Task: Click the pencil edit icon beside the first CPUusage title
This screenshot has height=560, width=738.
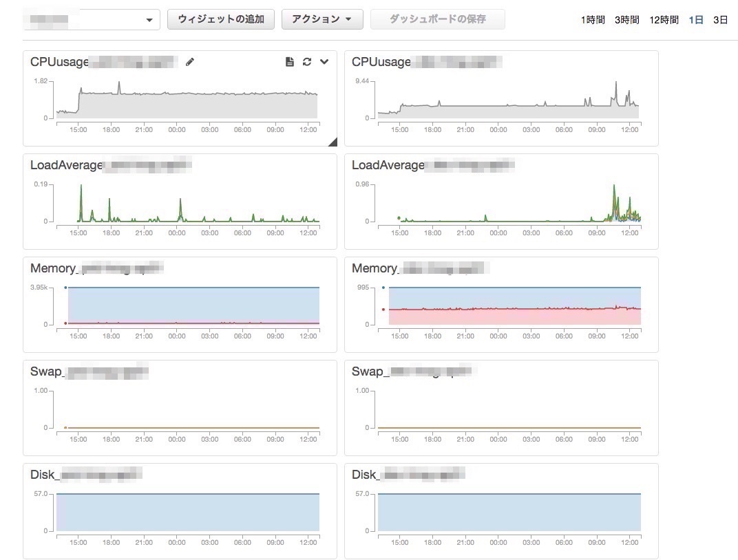Action: click(190, 62)
